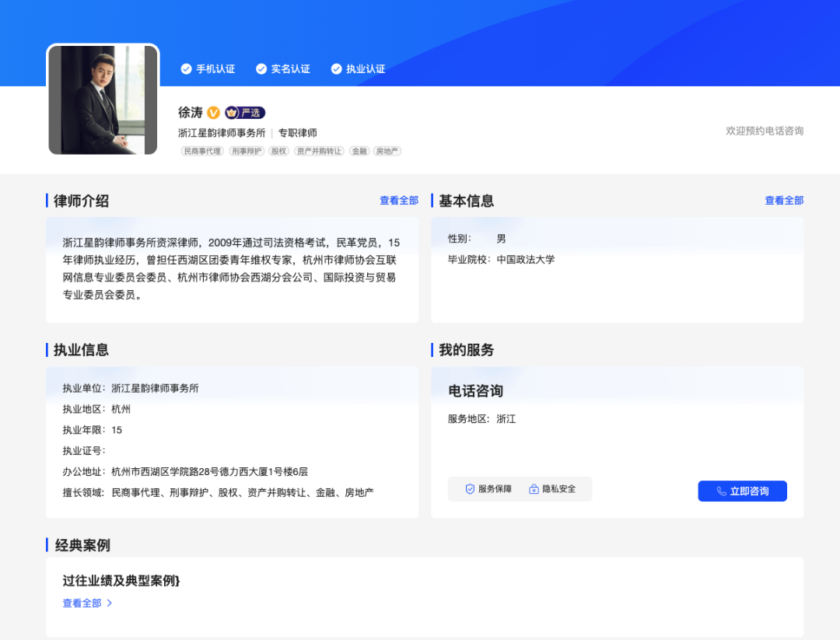840x640 pixels.
Task: Click the 浙江星韵律师事务所 firm name in header
Action: click(x=222, y=133)
